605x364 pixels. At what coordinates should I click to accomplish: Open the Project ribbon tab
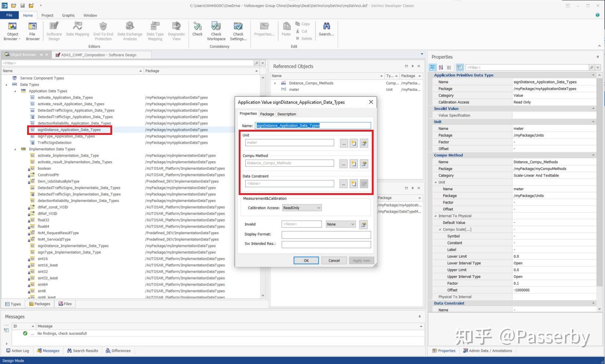coord(47,15)
